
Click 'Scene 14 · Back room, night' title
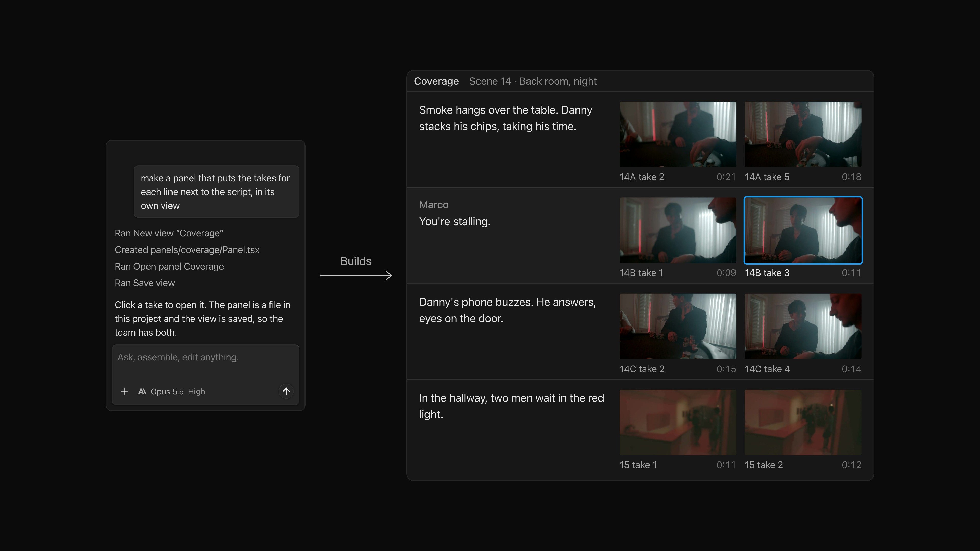[533, 81]
